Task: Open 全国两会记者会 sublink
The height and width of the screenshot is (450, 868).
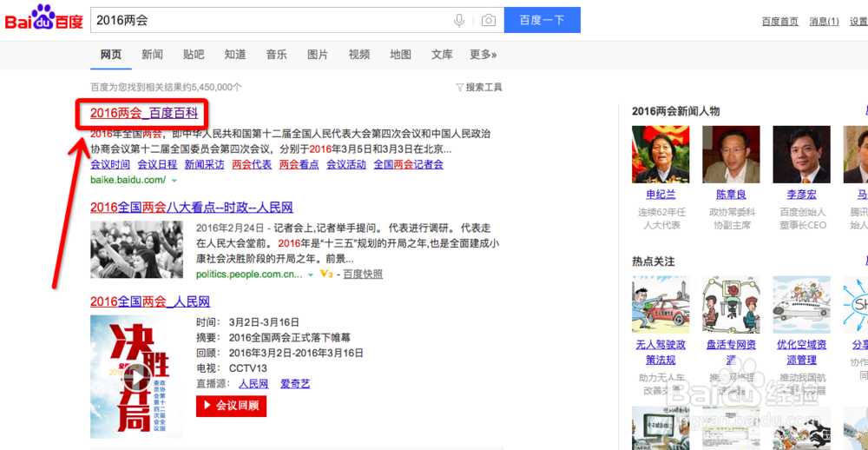Action: [x=409, y=164]
